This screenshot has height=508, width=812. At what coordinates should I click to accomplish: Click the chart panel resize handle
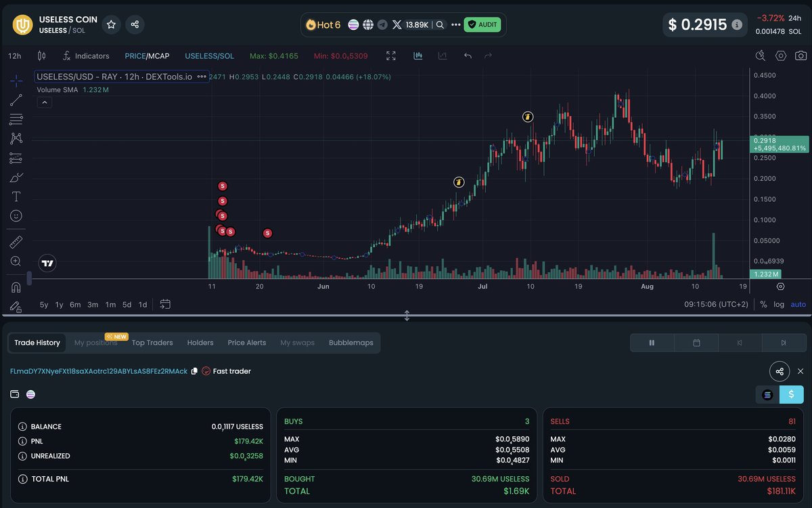(407, 316)
